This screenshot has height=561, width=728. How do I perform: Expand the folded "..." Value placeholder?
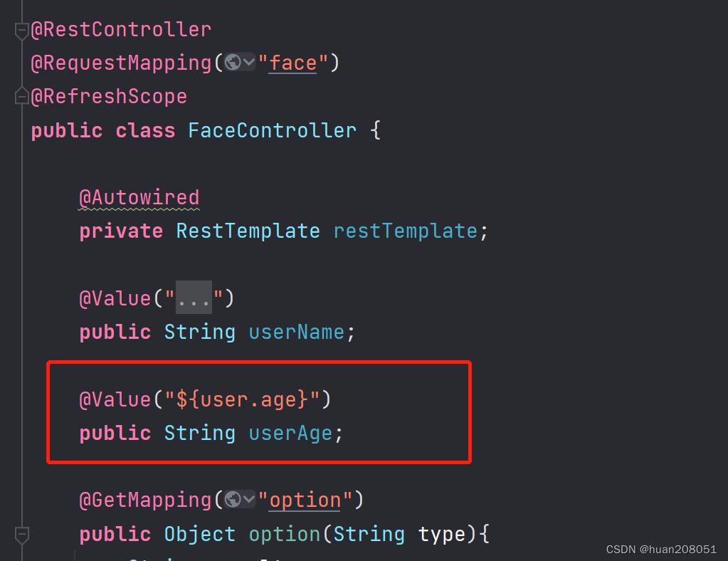pos(194,297)
